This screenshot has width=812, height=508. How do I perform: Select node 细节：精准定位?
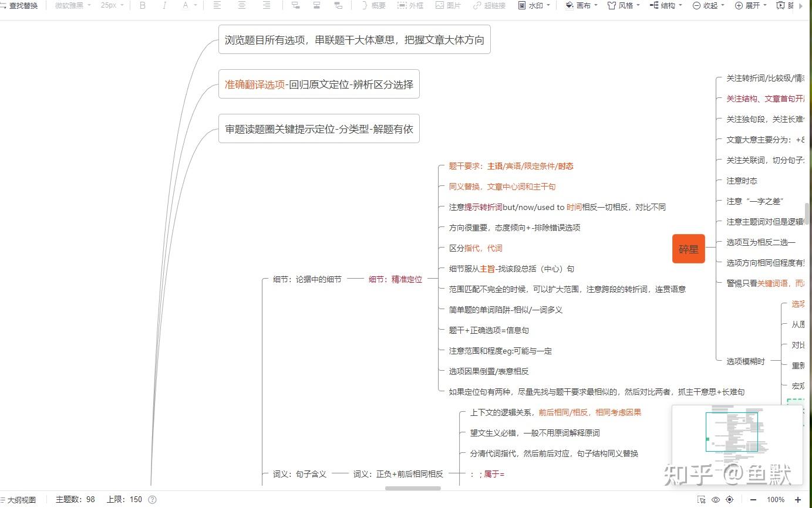coord(395,279)
